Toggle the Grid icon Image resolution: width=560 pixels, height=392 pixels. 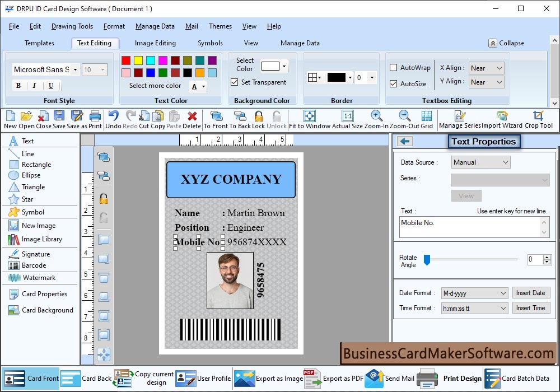click(x=426, y=116)
